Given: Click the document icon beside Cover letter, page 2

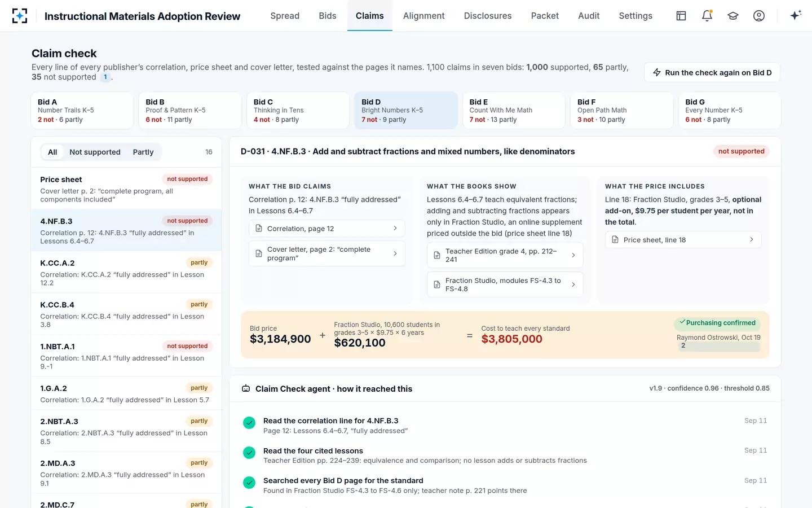Looking at the screenshot, I should coord(259,254).
